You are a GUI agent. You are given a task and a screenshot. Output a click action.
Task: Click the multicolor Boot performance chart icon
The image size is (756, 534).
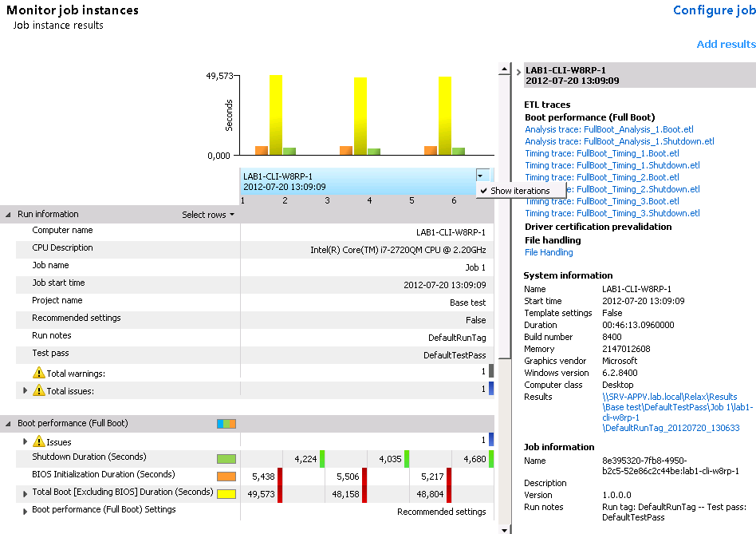click(226, 424)
